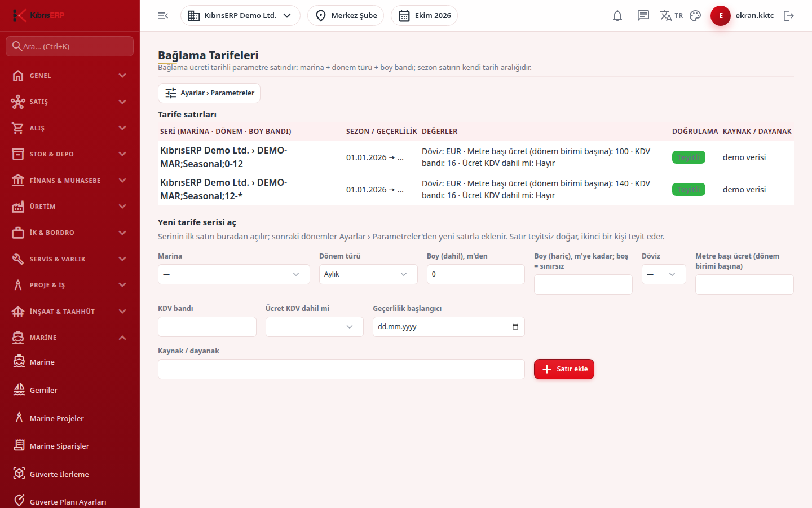Expand the STOK & DEPO section
This screenshot has width=812, height=508.
click(x=70, y=154)
